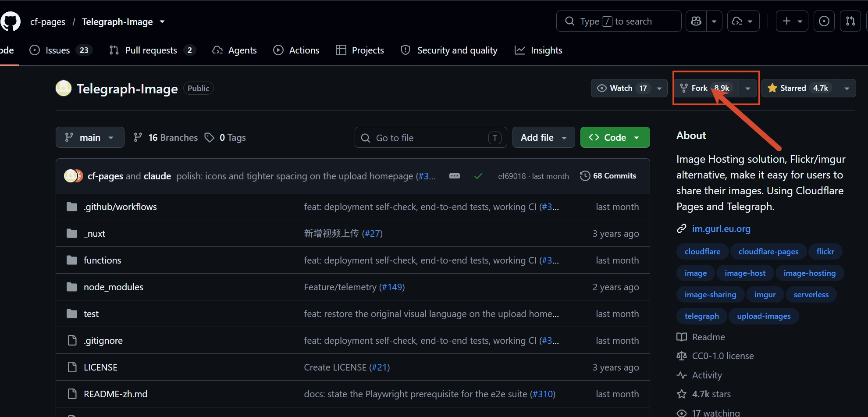View the 16 Branches list
Screen dimensions: 868x417
(x=166, y=137)
